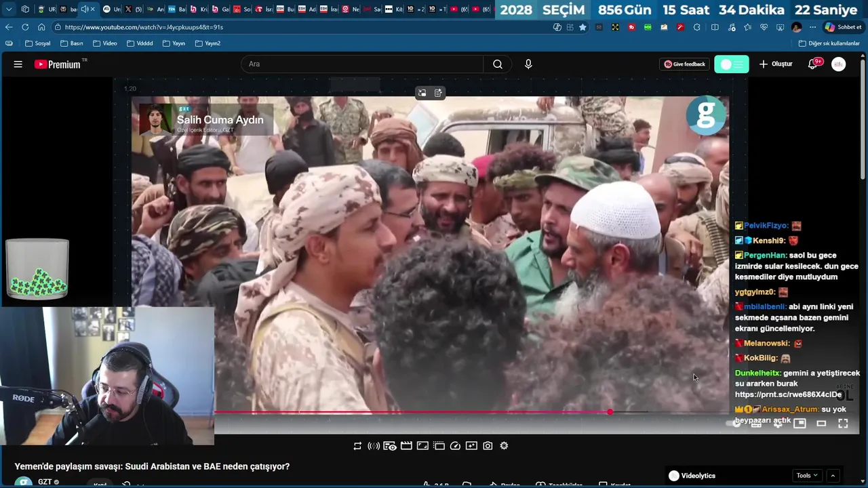Toggle autoplay switch in player controls
868x488 pixels.
[734, 423]
